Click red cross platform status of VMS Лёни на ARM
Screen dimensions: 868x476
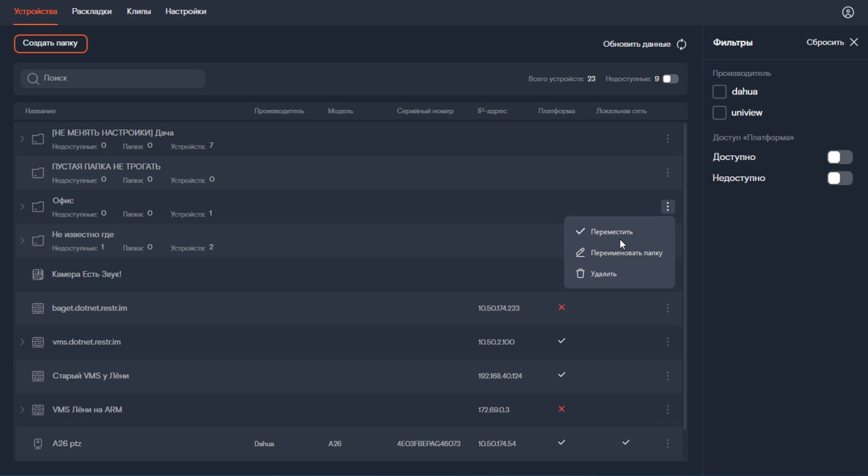click(x=561, y=410)
